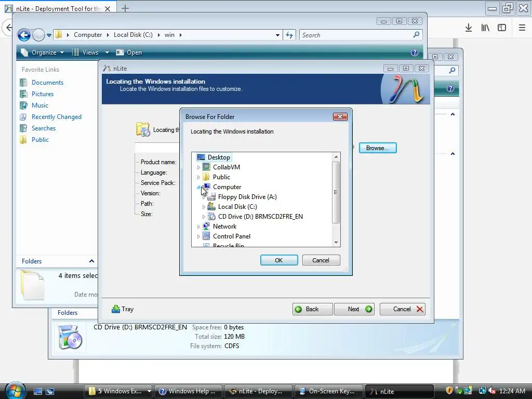532x399 pixels.
Task: Open the Views dropdown arrow
Action: point(107,52)
